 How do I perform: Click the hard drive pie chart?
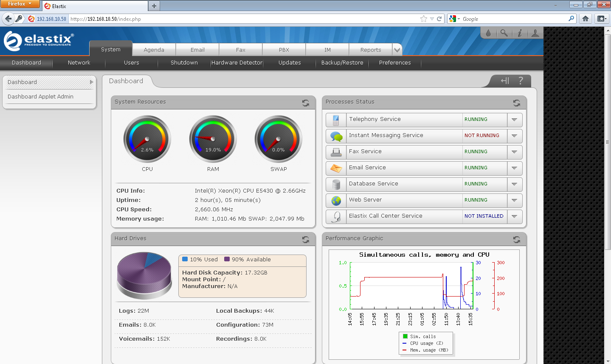[x=144, y=275]
